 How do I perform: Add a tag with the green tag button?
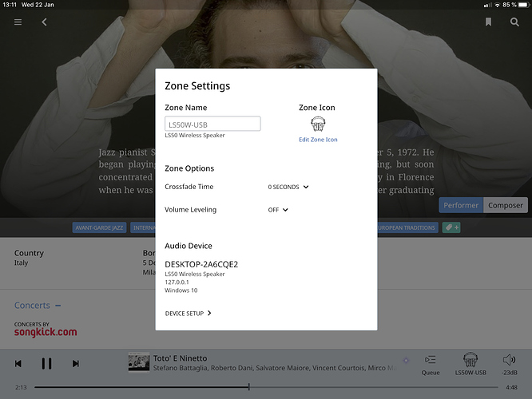451,227
